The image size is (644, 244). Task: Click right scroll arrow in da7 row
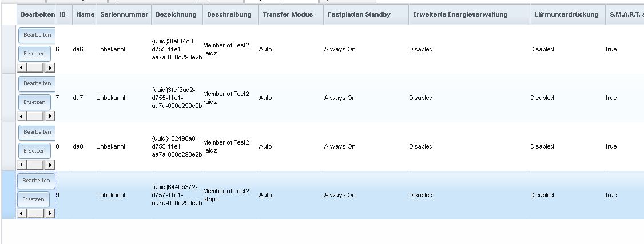[x=50, y=116]
